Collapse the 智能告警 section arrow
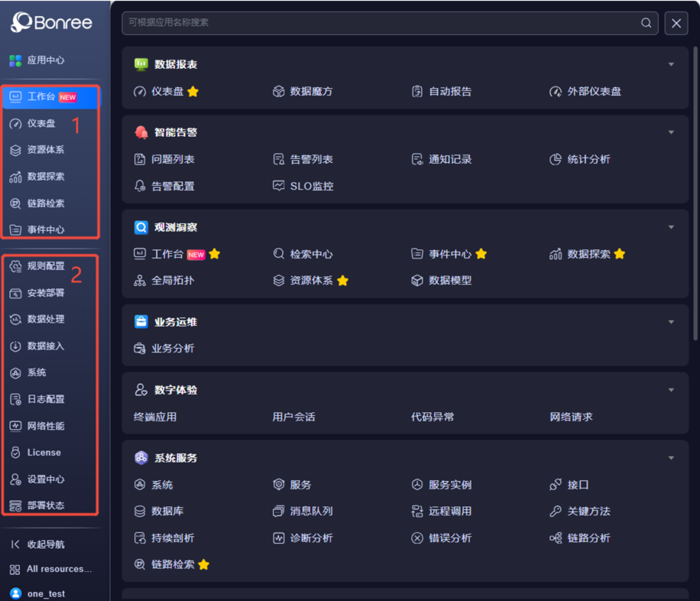 (672, 132)
